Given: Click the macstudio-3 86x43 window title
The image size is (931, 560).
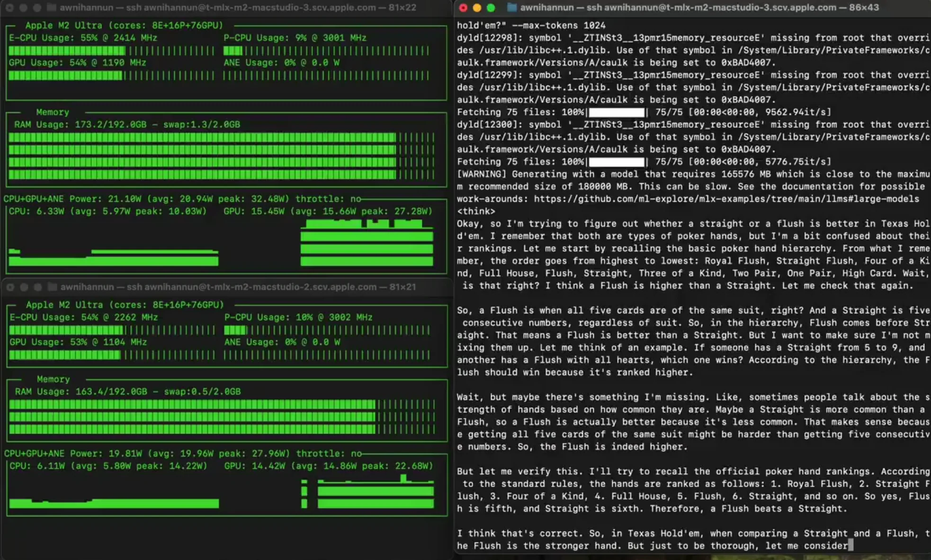Looking at the screenshot, I should [x=699, y=8].
